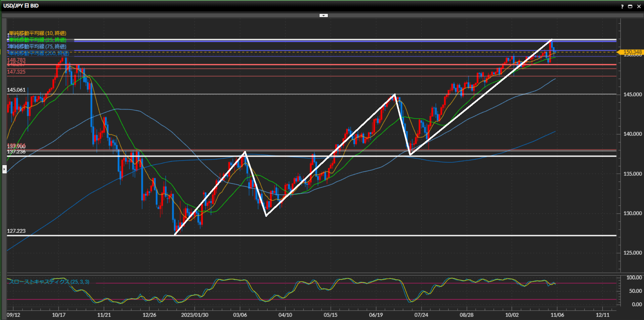Maximize the USD/JPY chart window
Screen dimensions: 644x320
point(630,6)
